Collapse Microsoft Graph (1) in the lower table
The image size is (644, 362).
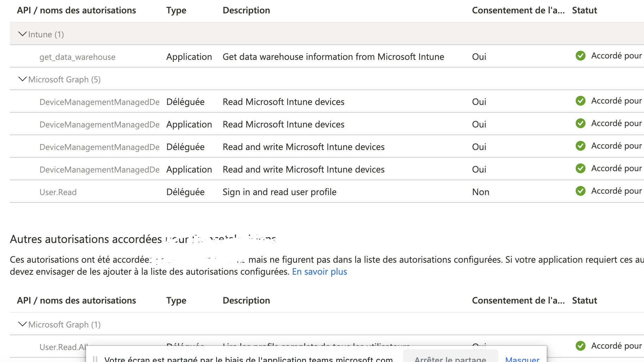[x=22, y=324]
